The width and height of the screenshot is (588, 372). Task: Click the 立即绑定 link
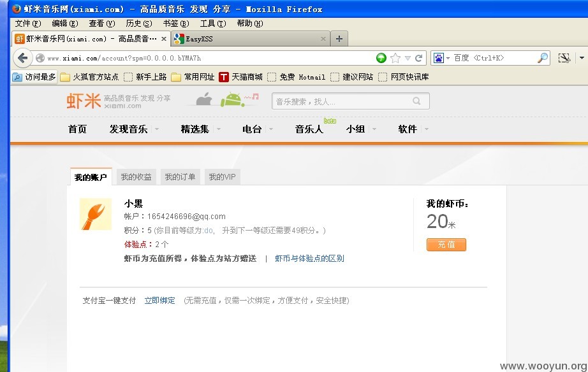pos(159,301)
